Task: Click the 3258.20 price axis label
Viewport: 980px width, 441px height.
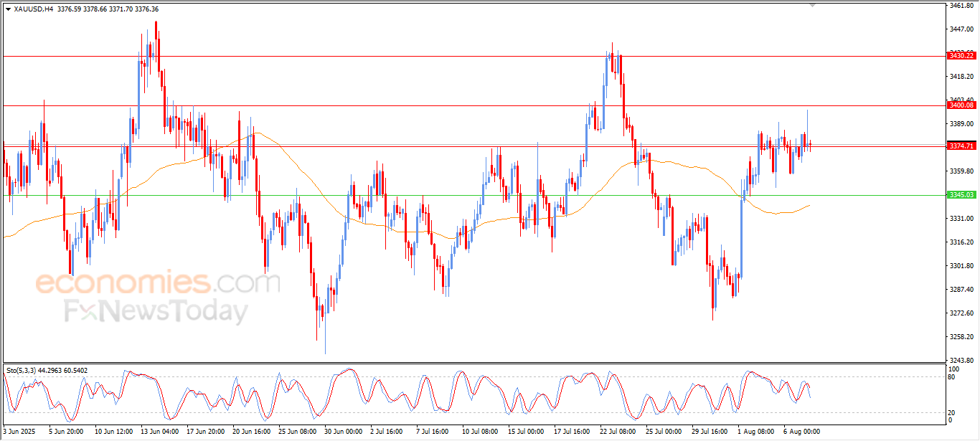Action: [961, 336]
